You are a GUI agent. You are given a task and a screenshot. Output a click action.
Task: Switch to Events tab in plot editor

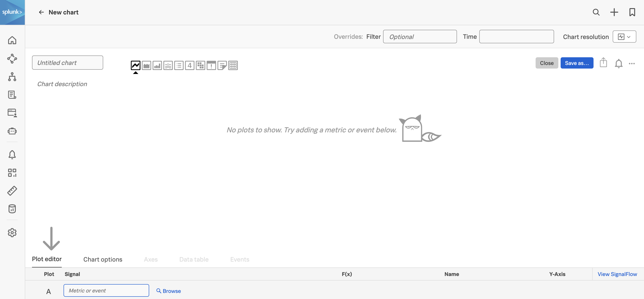(x=240, y=259)
